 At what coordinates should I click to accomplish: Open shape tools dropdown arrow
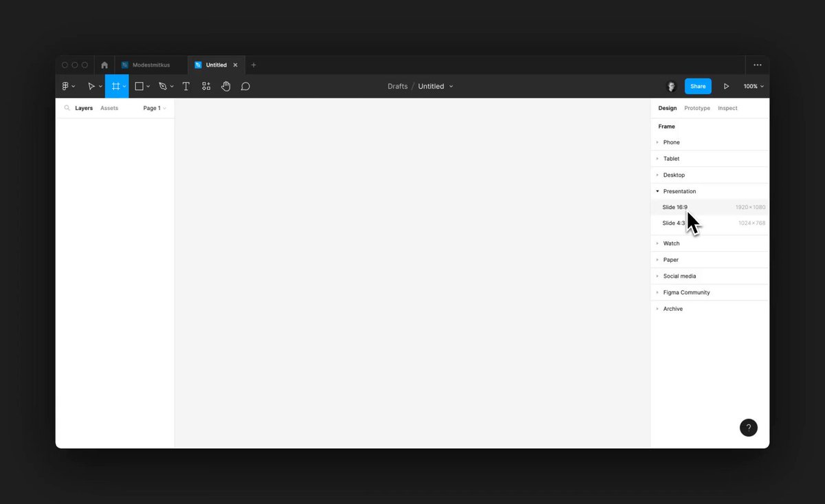coord(148,87)
